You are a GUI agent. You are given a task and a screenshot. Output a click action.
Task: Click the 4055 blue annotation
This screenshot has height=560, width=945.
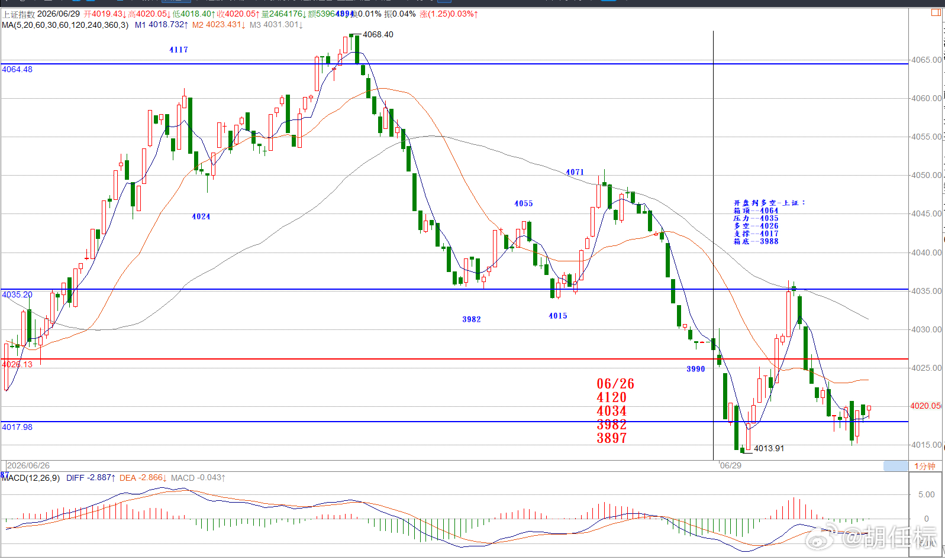click(524, 203)
